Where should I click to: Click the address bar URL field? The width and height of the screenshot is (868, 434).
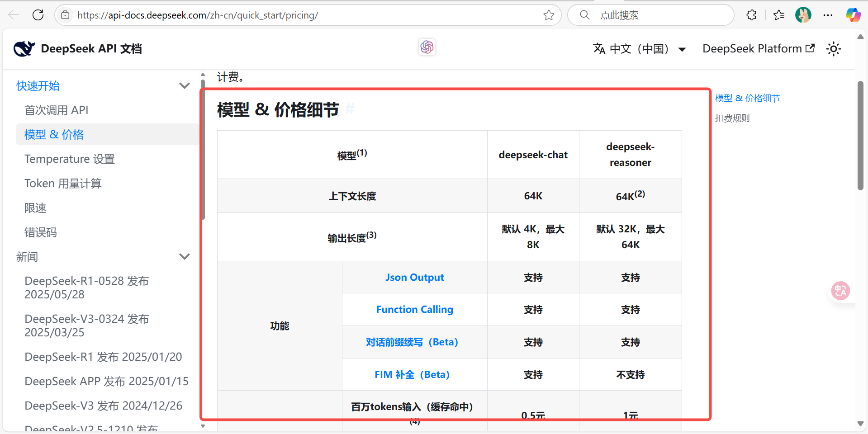(x=308, y=15)
